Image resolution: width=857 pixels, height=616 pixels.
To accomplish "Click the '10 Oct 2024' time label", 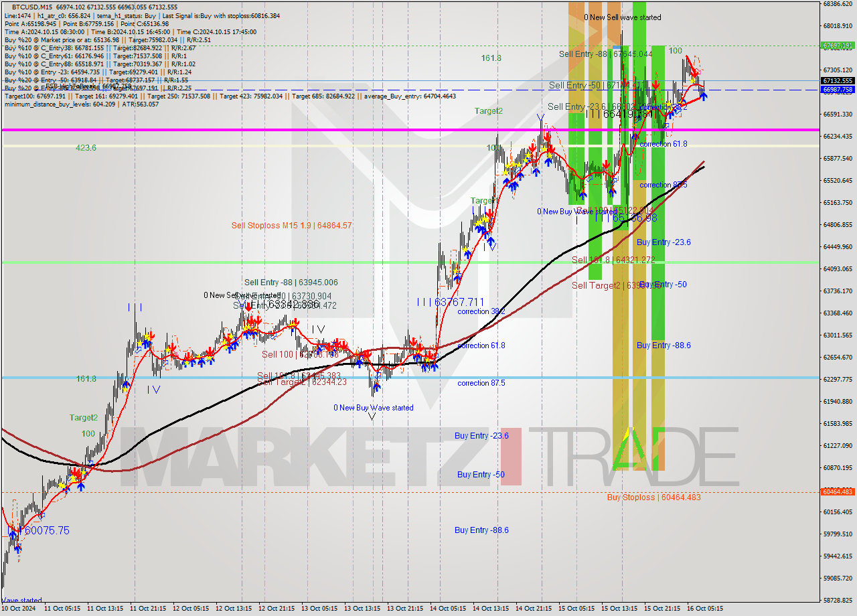I will coord(18,609).
